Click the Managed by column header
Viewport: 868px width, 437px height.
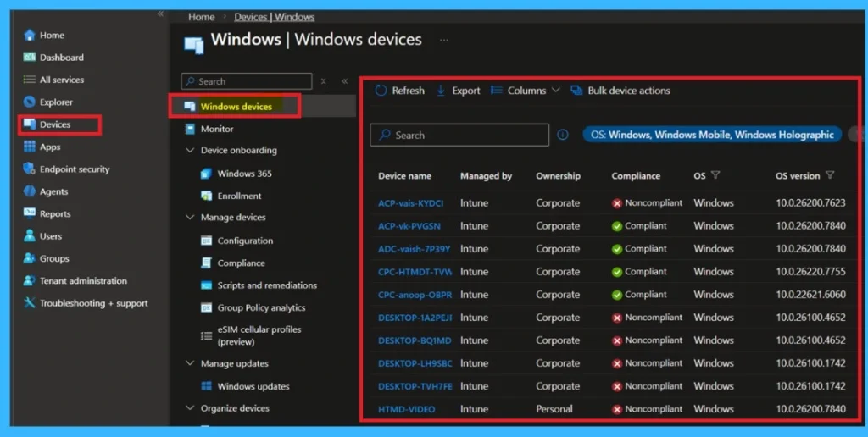click(486, 176)
